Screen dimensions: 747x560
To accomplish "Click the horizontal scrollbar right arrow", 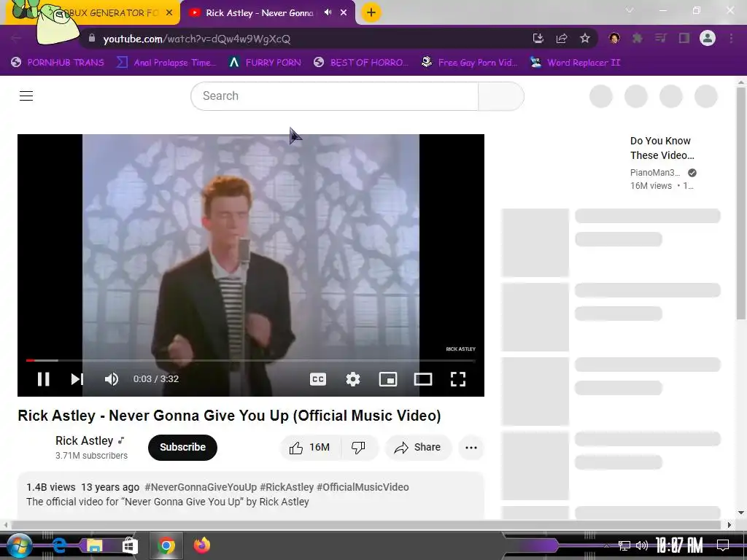I will click(729, 525).
